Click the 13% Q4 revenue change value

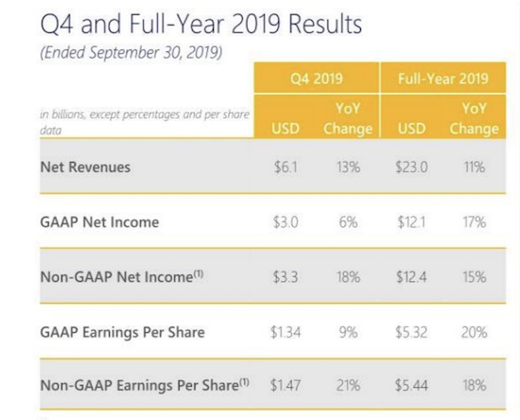click(348, 166)
